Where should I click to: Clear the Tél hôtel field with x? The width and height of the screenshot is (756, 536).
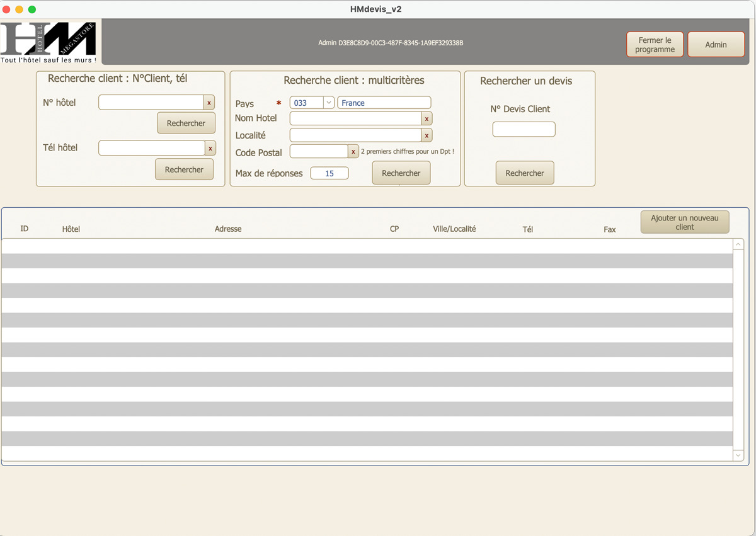pos(210,148)
